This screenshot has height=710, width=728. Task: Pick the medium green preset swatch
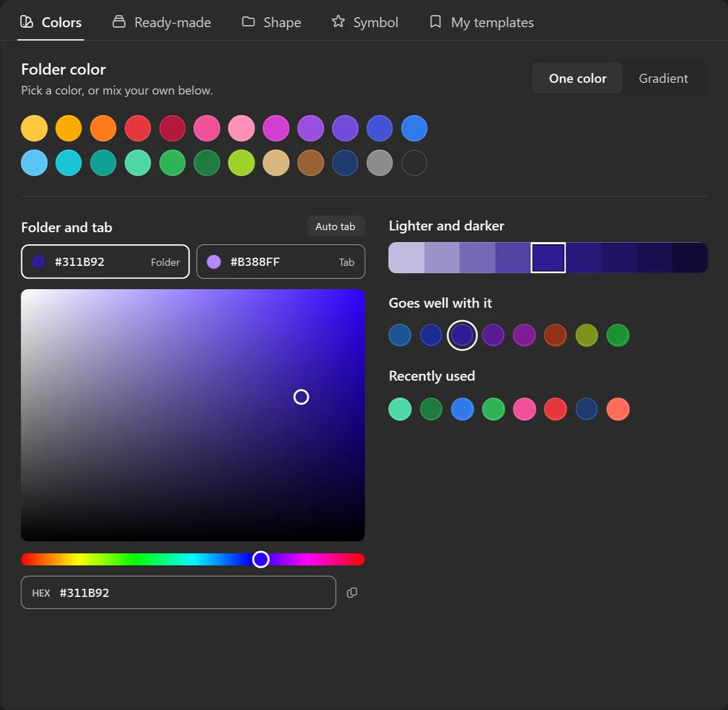172,163
